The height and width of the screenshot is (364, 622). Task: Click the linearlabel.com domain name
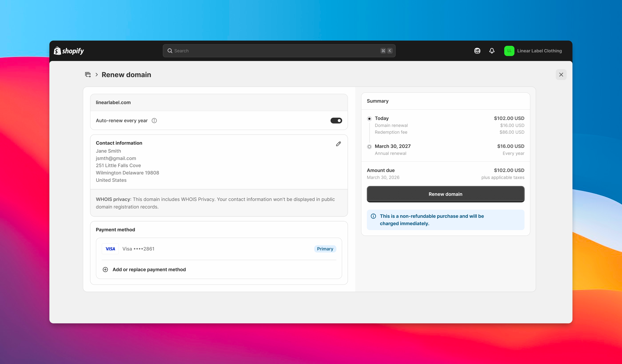tap(113, 103)
